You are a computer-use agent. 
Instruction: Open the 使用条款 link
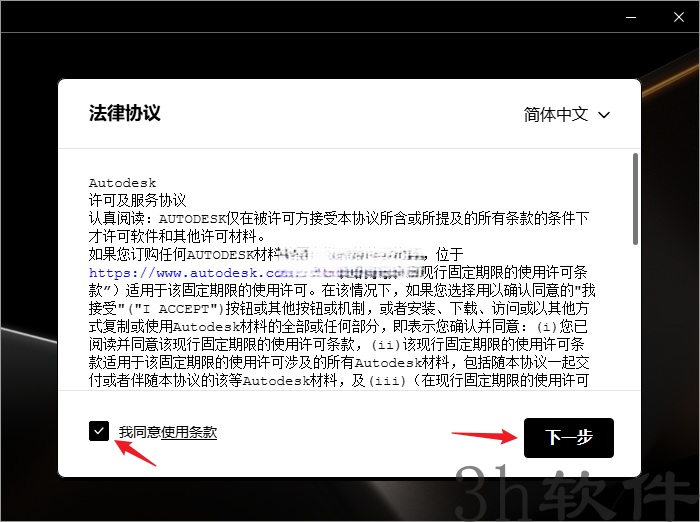[x=189, y=432]
